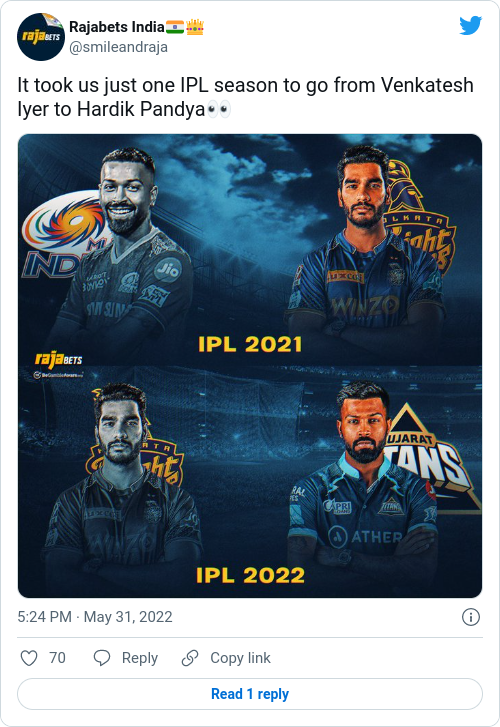Open the tweet image at the IPL 2022 label
500x727 pixels.
(250, 576)
